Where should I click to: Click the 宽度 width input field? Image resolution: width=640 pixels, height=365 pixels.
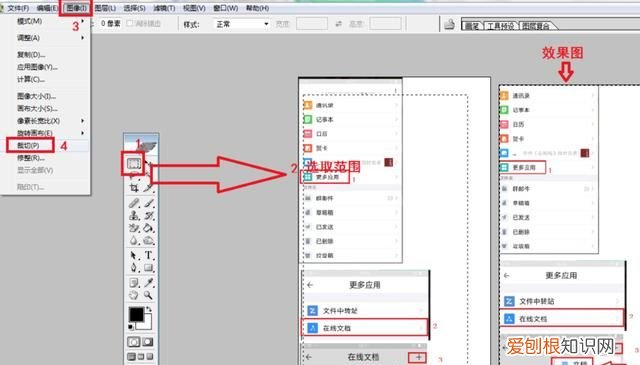point(312,24)
